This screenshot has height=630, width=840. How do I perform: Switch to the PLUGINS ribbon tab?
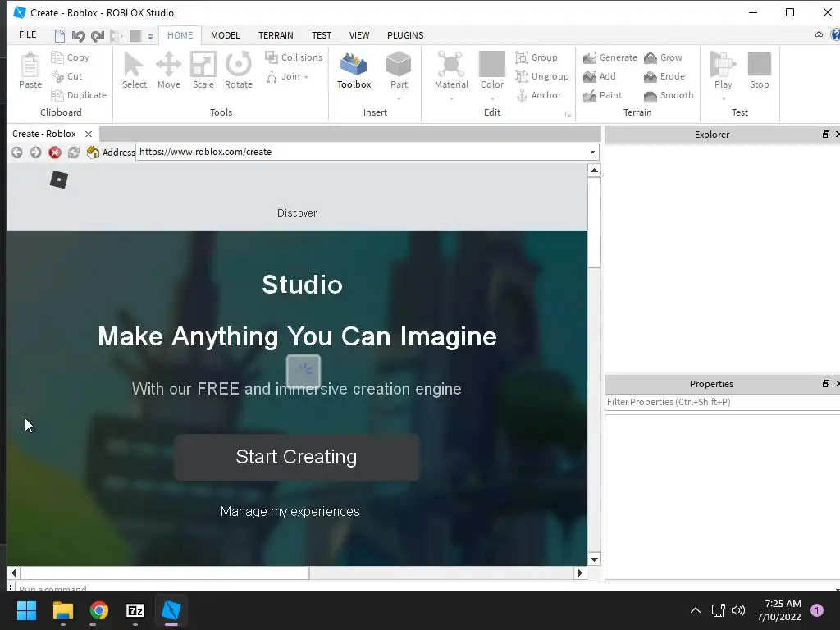point(405,35)
